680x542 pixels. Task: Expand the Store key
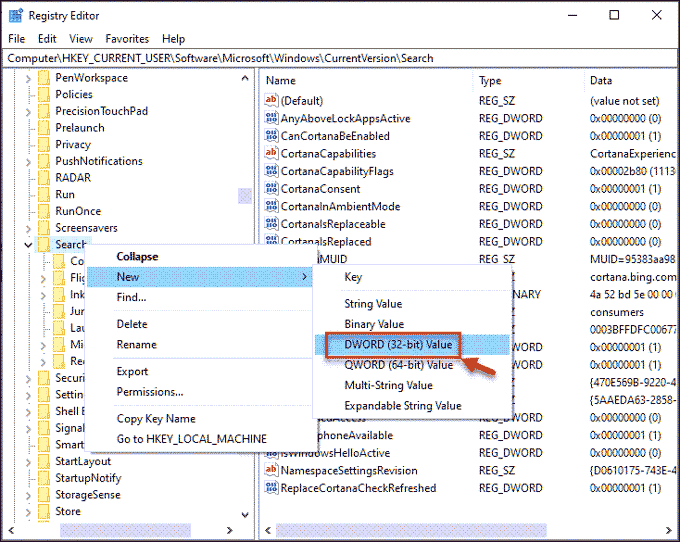(28, 512)
